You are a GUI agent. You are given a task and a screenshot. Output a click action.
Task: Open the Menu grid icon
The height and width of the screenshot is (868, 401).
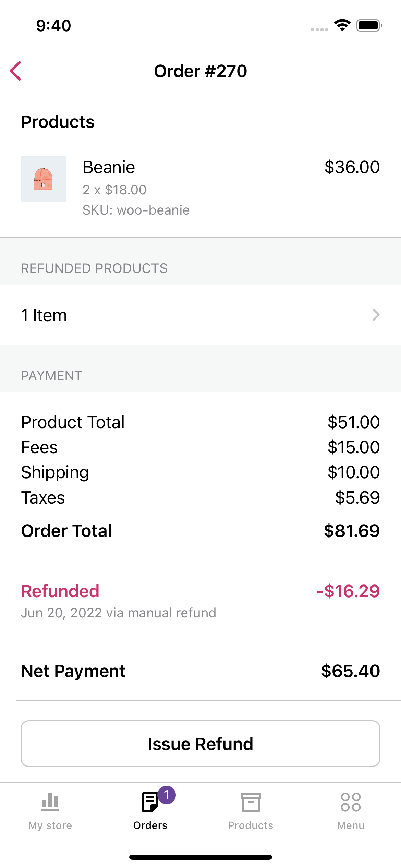point(351,802)
